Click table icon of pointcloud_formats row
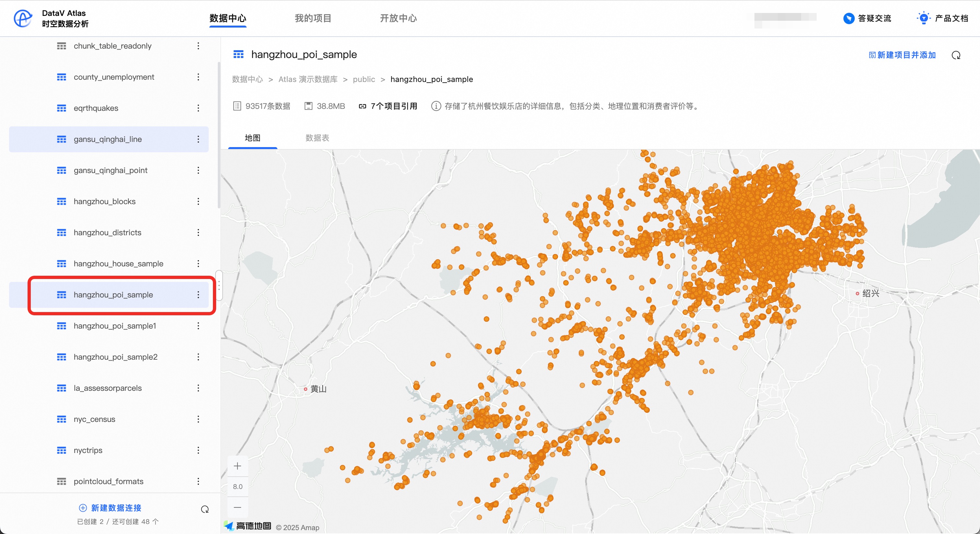980x534 pixels. (62, 482)
